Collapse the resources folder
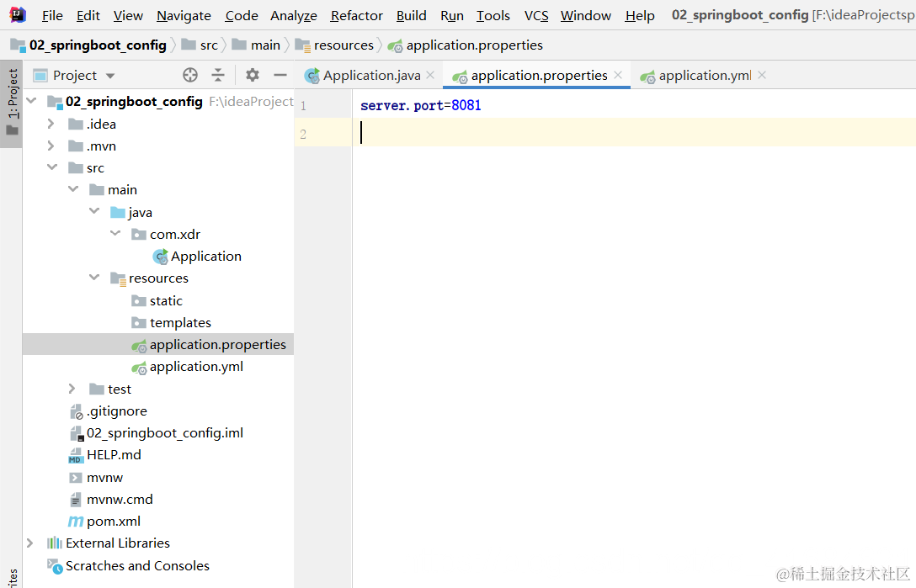Image resolution: width=916 pixels, height=588 pixels. [x=94, y=277]
